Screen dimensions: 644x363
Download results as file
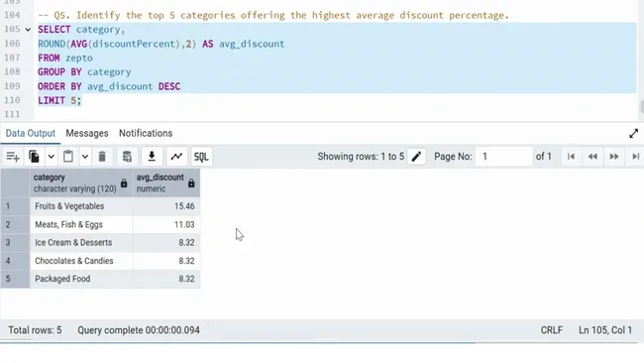point(152,157)
